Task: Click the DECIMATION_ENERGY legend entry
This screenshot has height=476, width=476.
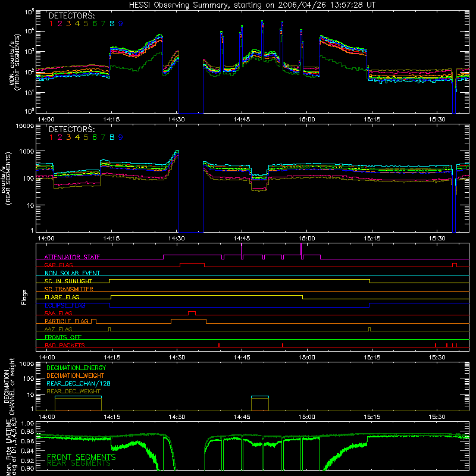Action: [76, 368]
